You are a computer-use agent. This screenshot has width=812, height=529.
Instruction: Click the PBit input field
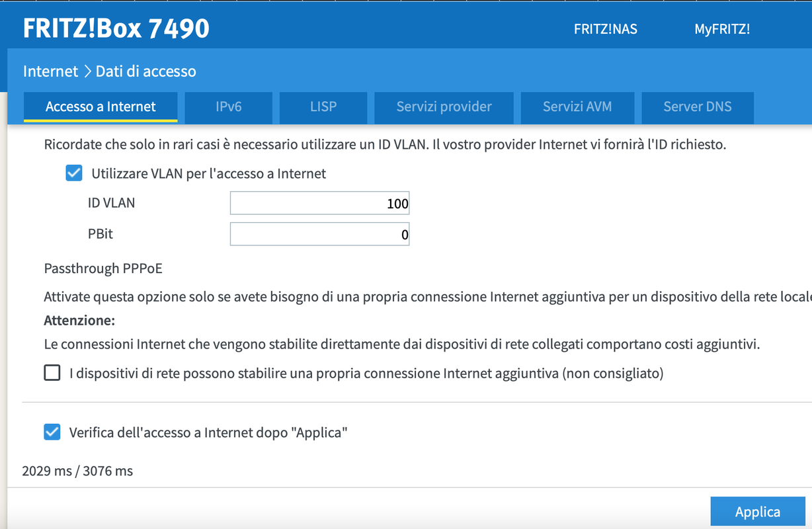coord(319,234)
